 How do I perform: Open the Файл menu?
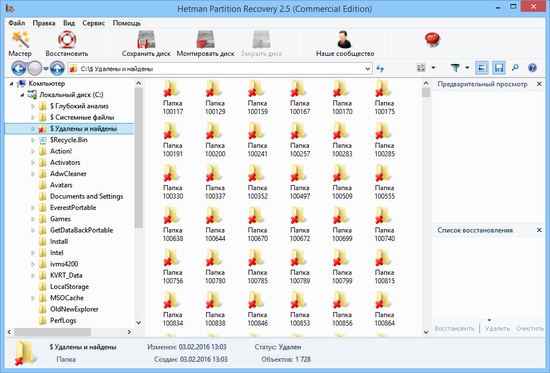click(16, 23)
